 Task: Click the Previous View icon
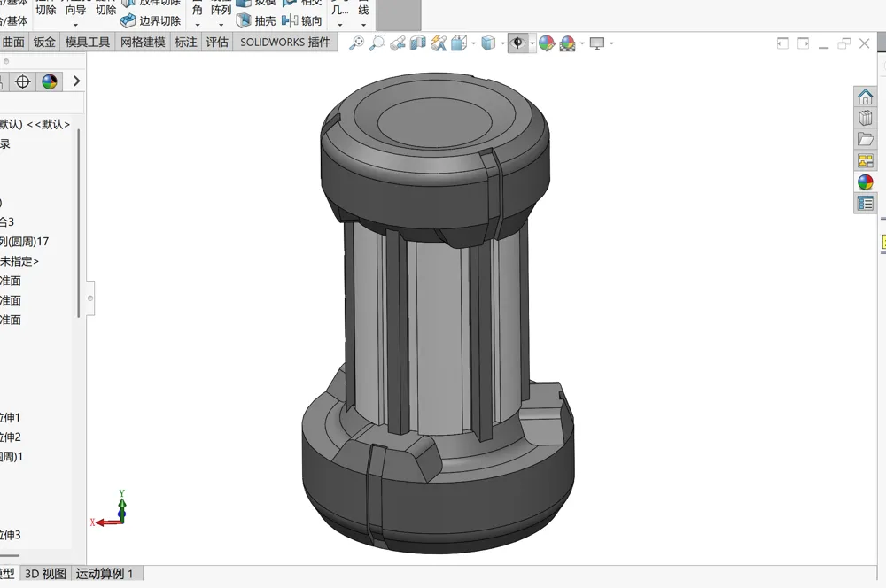pyautogui.click(x=397, y=43)
